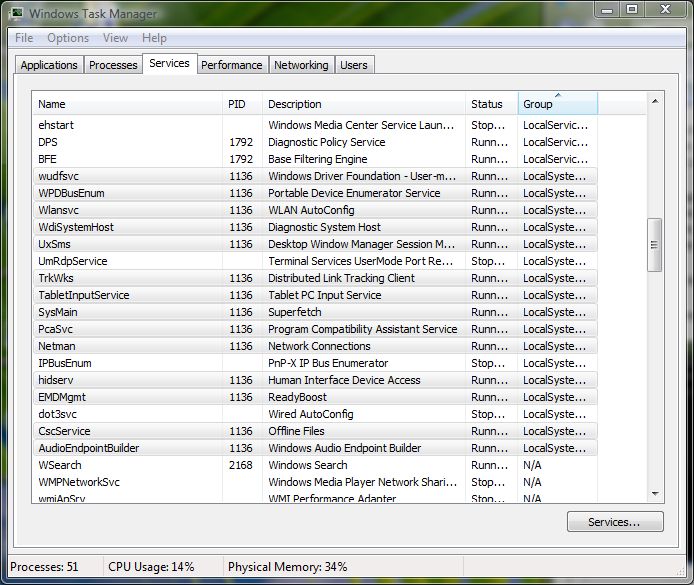Select the WPDBusEnum service row
The height and width of the screenshot is (585, 694).
(315, 193)
